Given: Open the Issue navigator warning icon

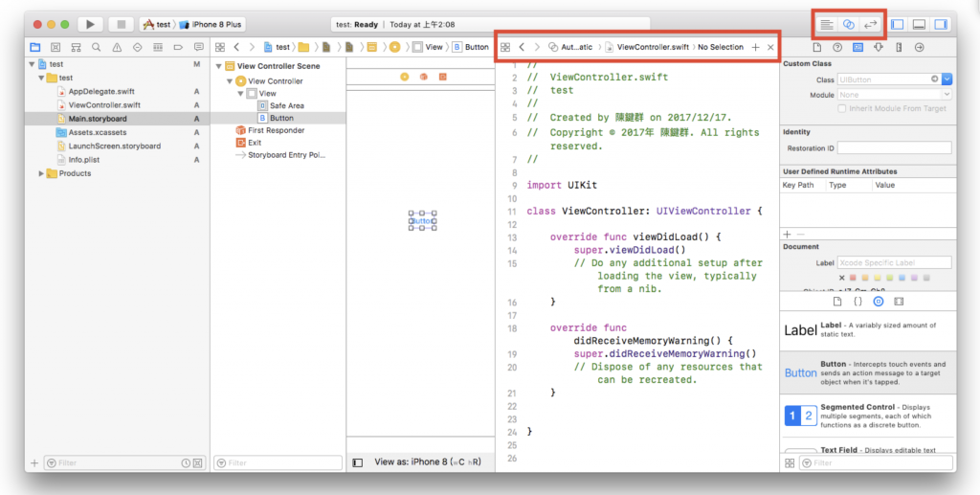Looking at the screenshot, I should click(117, 47).
